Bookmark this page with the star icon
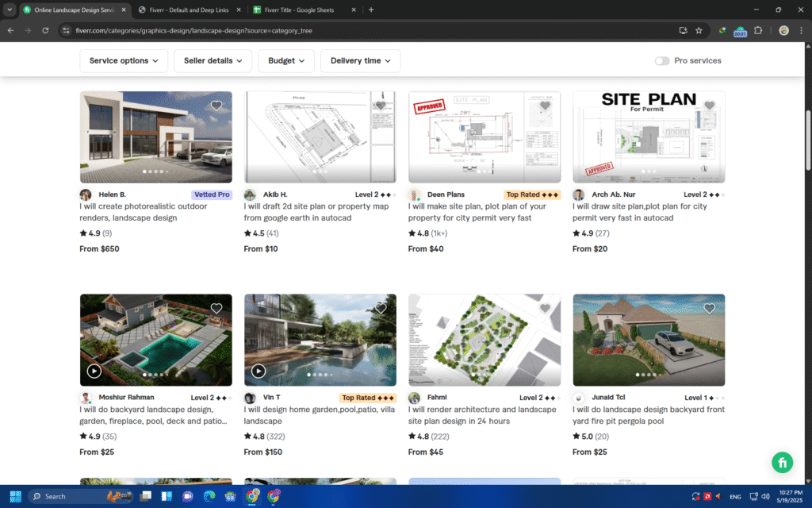This screenshot has width=812, height=508. [699, 31]
